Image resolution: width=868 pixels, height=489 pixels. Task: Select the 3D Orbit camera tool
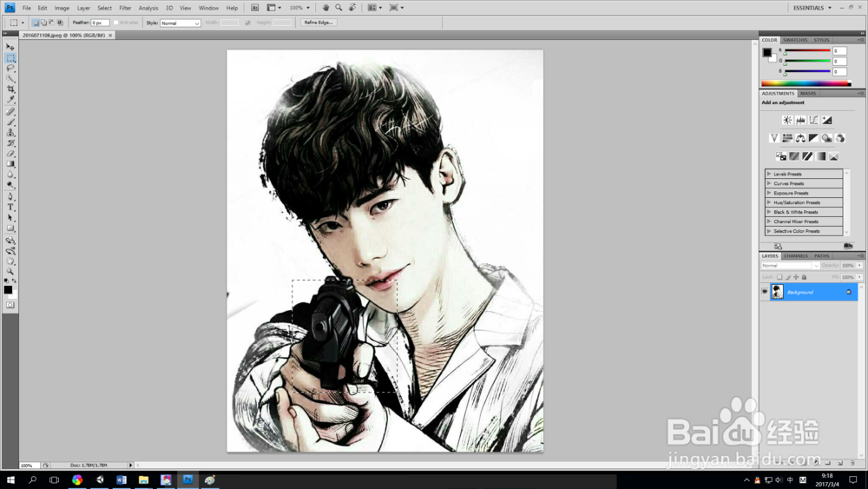tap(10, 251)
